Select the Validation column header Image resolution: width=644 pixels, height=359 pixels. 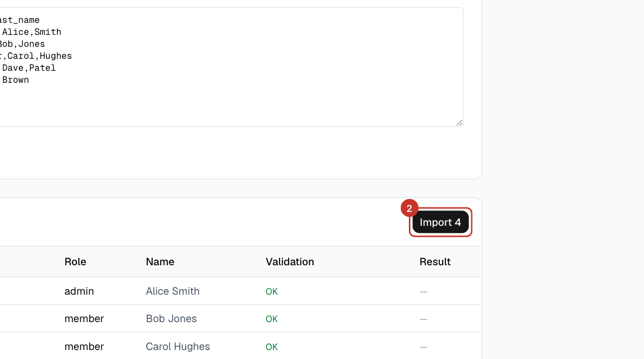pyautogui.click(x=290, y=262)
